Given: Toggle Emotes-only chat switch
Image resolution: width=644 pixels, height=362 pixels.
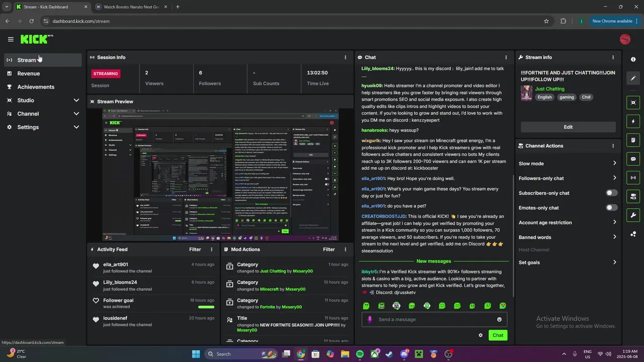Looking at the screenshot, I should pyautogui.click(x=611, y=208).
